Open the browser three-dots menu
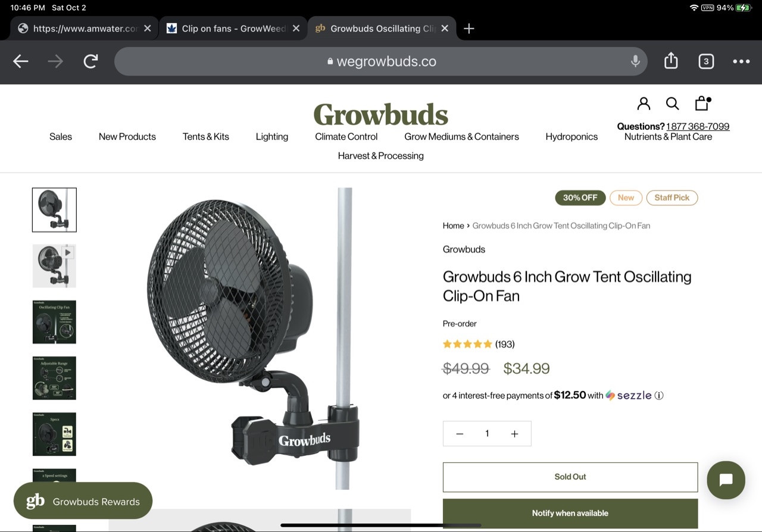 [741, 61]
